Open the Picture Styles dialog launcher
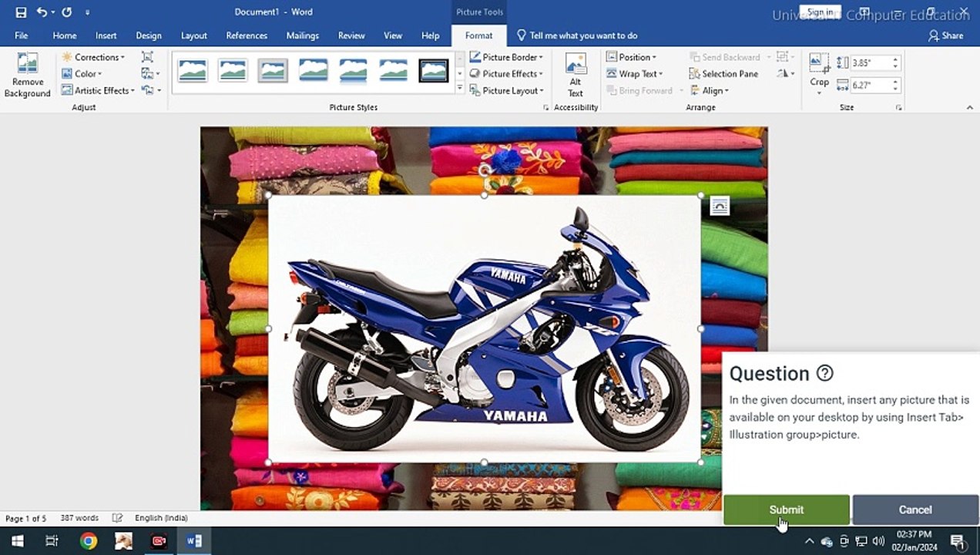980x555 pixels. click(x=546, y=108)
